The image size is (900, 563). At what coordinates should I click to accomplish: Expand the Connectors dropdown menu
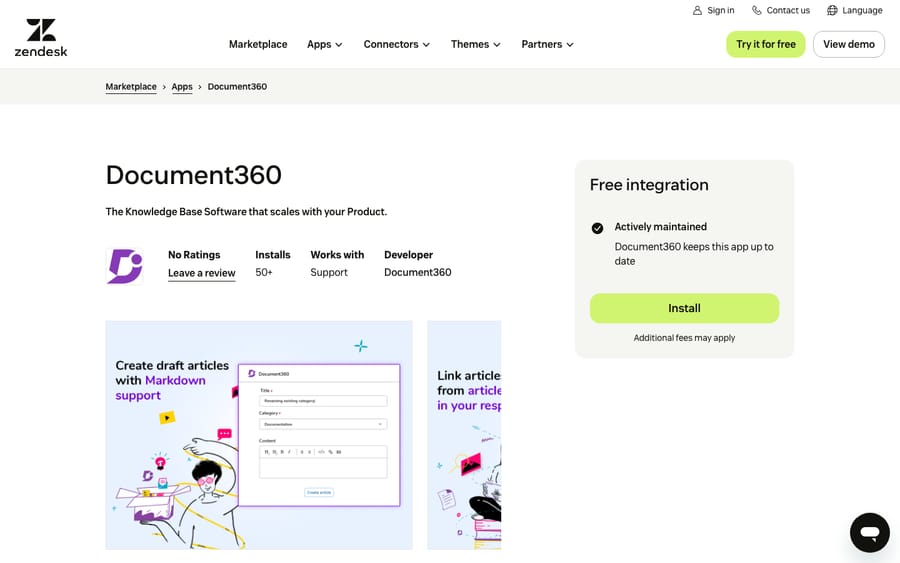pyautogui.click(x=397, y=44)
